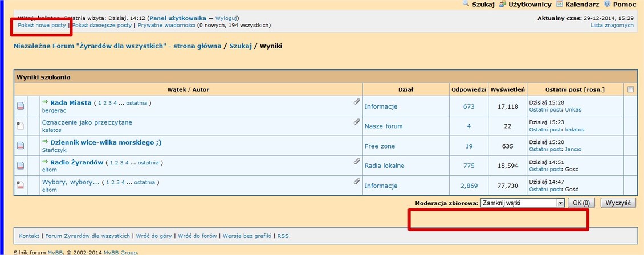
Task: Open the Dziennik wice-wilka morskiego thread
Action: tap(105, 142)
